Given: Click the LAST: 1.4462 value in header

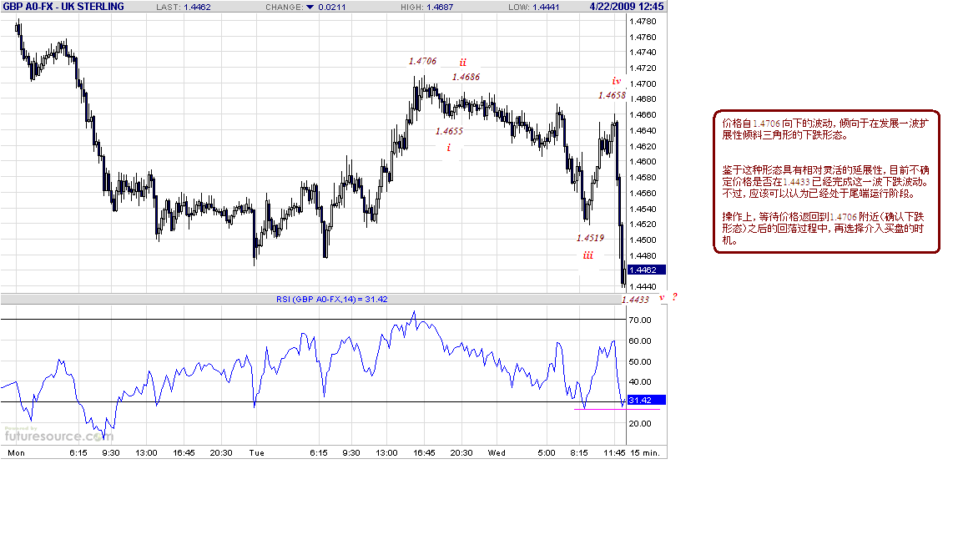Looking at the screenshot, I should click(184, 8).
